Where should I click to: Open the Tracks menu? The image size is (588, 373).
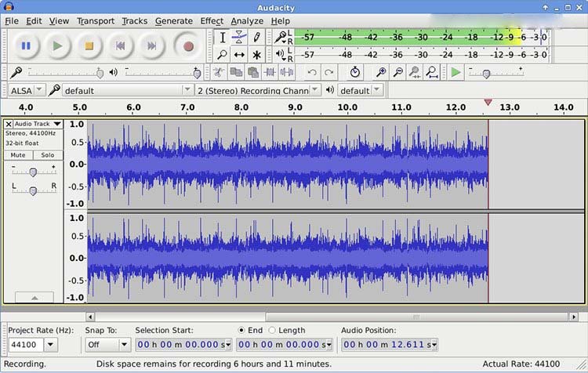tap(135, 21)
